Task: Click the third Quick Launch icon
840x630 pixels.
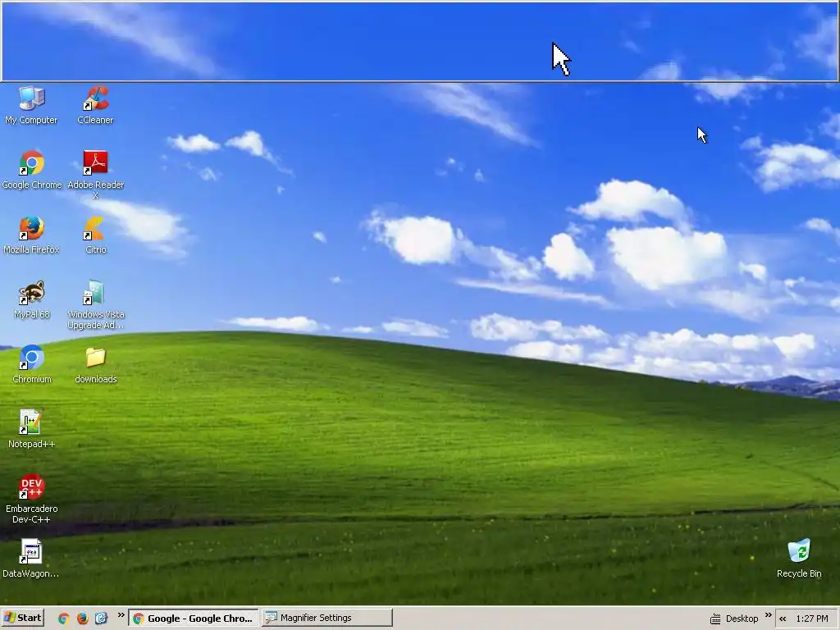Action: pos(101,619)
